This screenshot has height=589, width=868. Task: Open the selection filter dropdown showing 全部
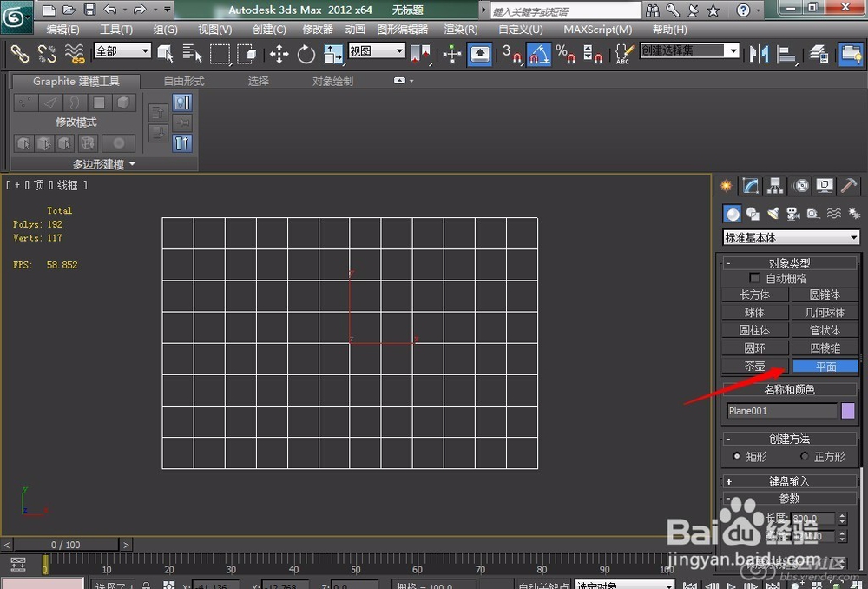122,51
